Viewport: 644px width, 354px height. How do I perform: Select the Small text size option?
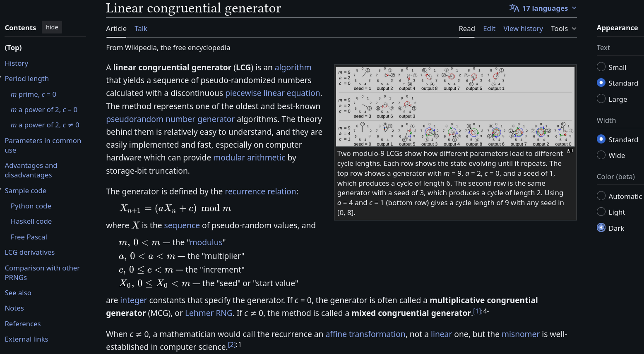point(601,67)
